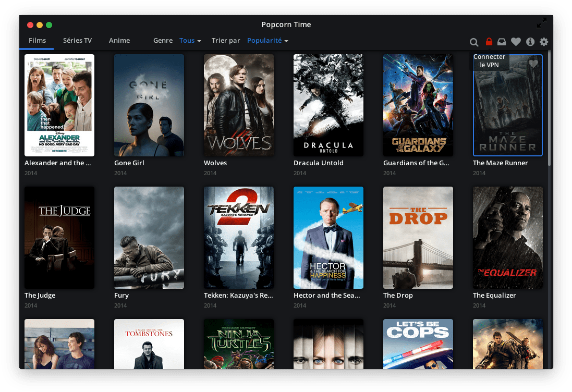Image resolution: width=572 pixels, height=392 pixels.
Task: Open the torrent collection tray icon
Action: (502, 42)
